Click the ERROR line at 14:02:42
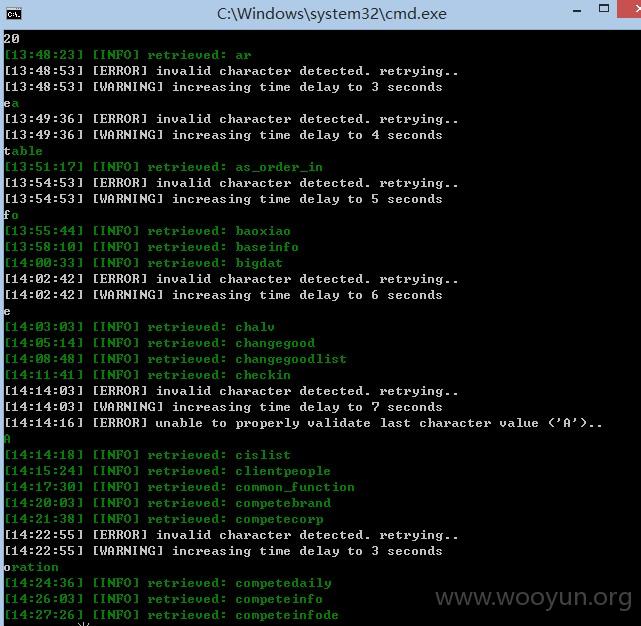641x626 pixels. tap(231, 279)
